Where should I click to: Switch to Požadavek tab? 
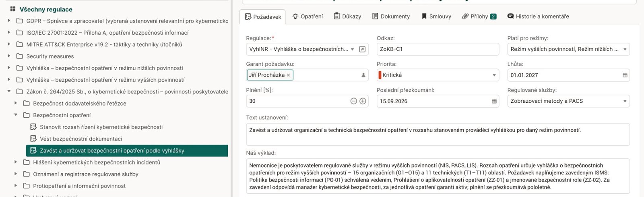tap(263, 17)
